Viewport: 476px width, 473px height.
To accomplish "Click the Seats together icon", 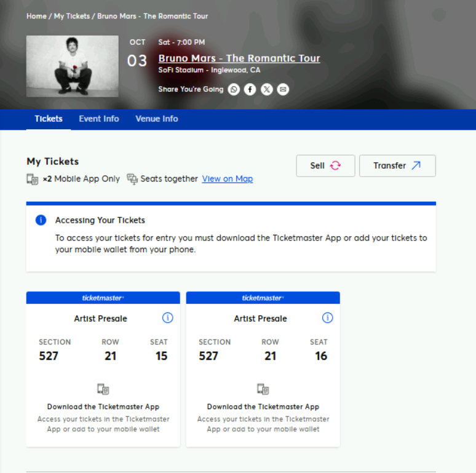I will coord(132,179).
